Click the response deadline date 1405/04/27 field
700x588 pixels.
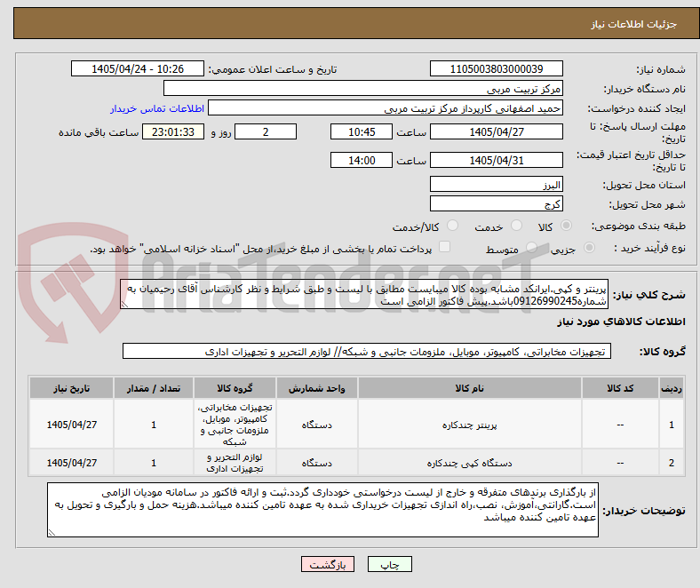pos(496,131)
